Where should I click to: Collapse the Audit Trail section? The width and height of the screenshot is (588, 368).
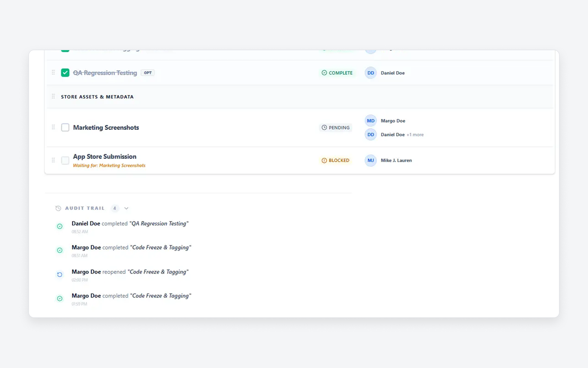coord(126,208)
